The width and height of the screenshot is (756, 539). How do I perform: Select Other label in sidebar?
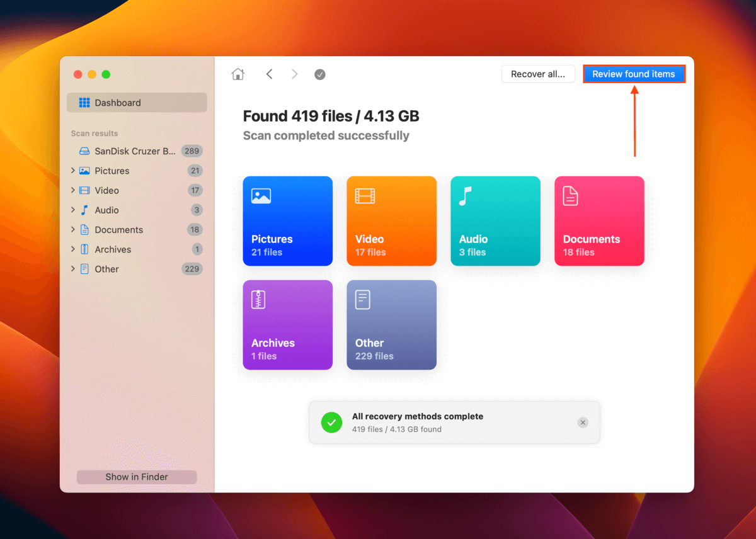(107, 269)
